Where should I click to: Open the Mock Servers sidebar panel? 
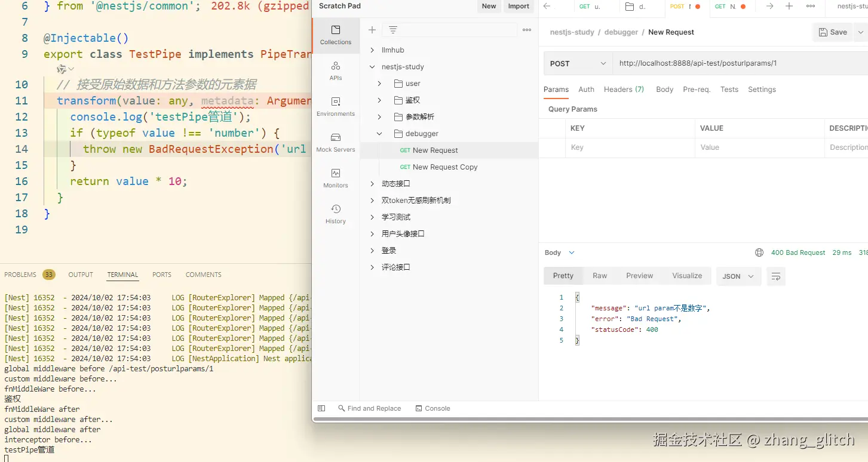(x=336, y=143)
